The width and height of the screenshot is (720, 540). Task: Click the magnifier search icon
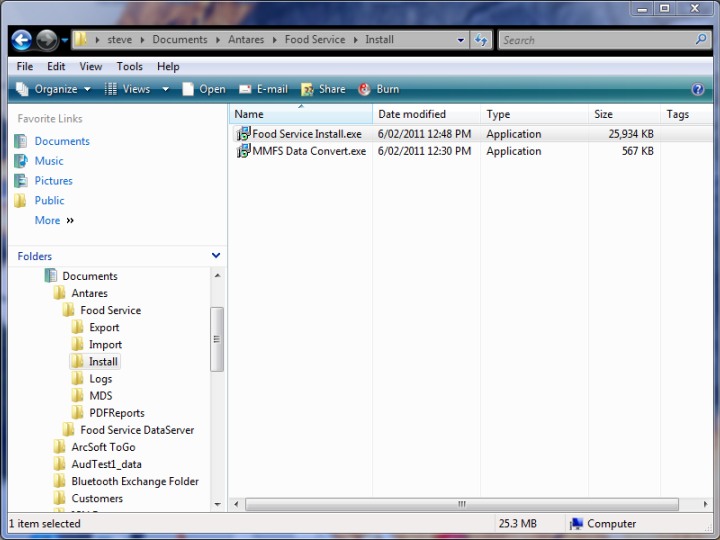pos(701,39)
